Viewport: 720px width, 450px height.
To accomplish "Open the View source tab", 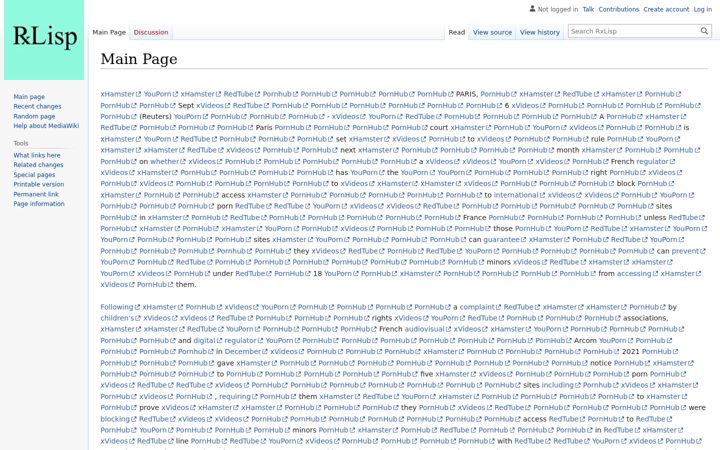I will [x=492, y=32].
